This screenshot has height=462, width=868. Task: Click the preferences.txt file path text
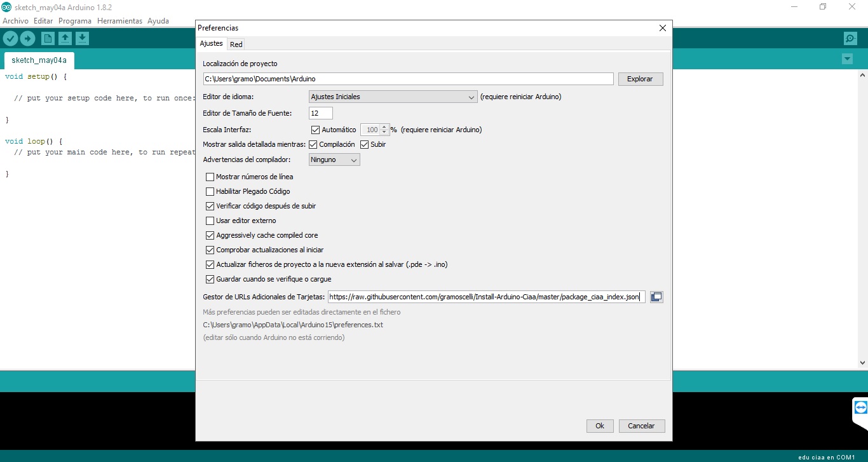tap(293, 325)
